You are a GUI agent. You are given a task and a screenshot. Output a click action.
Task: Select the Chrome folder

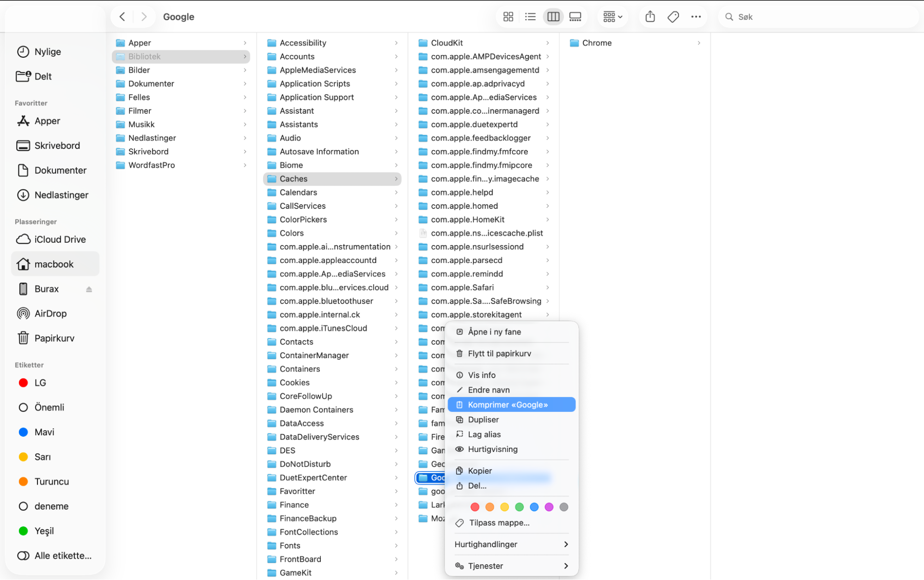coord(636,43)
